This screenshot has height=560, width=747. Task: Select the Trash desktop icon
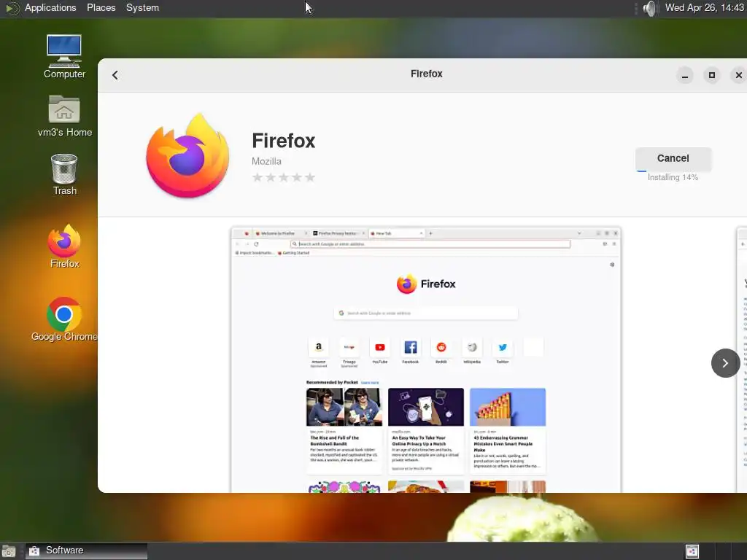click(64, 175)
